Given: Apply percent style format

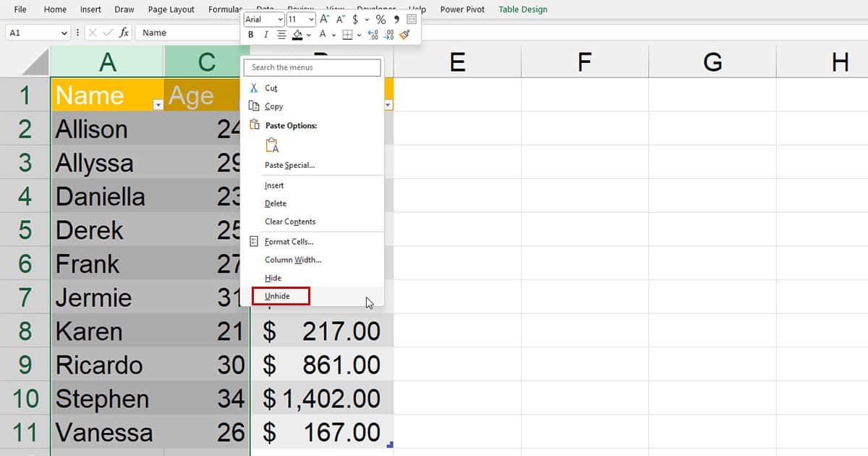Looking at the screenshot, I should (x=380, y=20).
